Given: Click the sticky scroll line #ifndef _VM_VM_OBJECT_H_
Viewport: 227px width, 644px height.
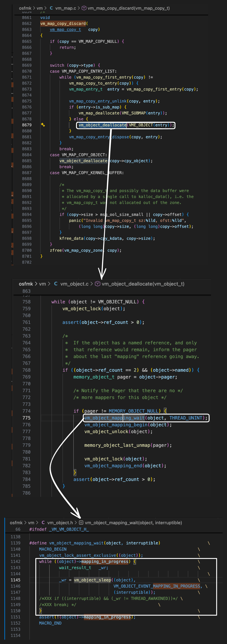Looking at the screenshot, I should point(59,529).
